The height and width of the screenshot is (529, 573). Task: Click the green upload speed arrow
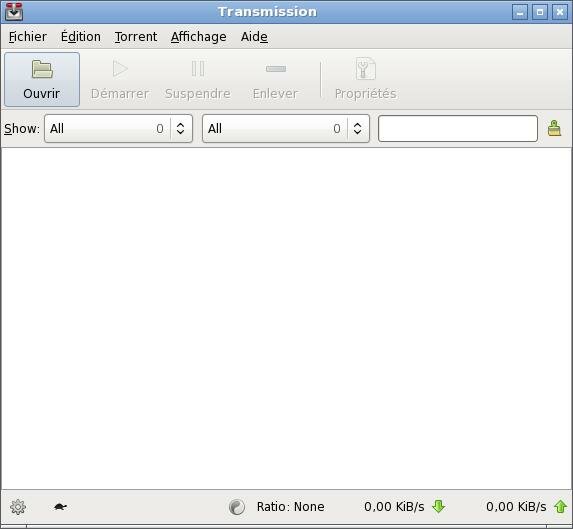pos(560,506)
